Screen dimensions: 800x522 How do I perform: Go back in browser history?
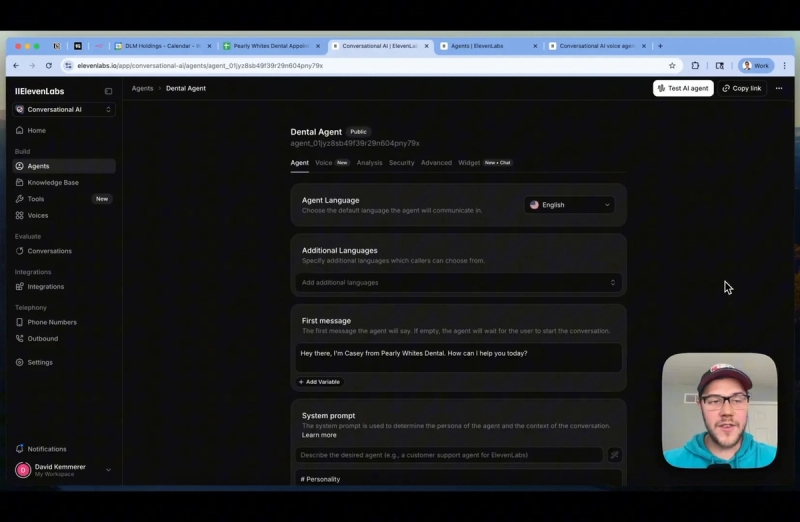coord(16,66)
